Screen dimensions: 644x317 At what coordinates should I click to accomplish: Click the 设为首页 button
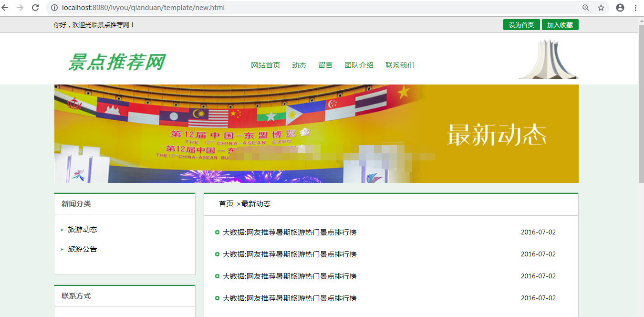pyautogui.click(x=521, y=25)
